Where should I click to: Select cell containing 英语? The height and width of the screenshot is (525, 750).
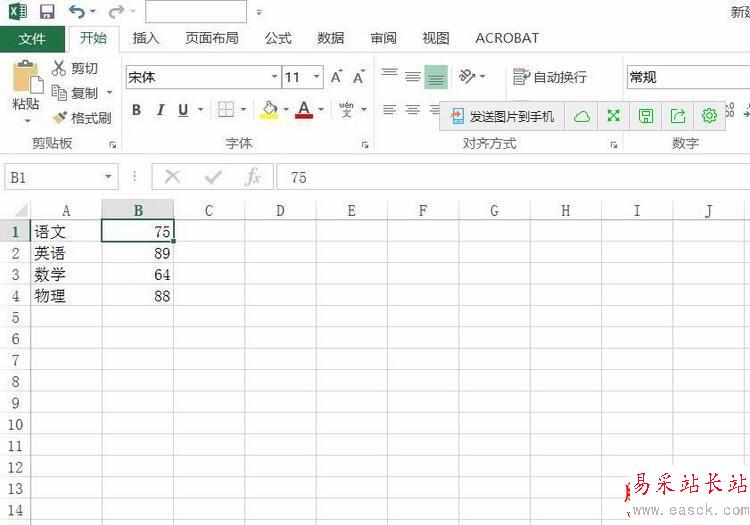click(66, 253)
